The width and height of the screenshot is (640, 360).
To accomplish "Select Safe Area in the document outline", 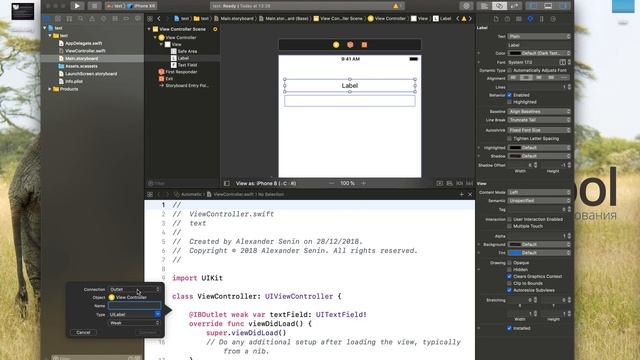I will pyautogui.click(x=187, y=51).
